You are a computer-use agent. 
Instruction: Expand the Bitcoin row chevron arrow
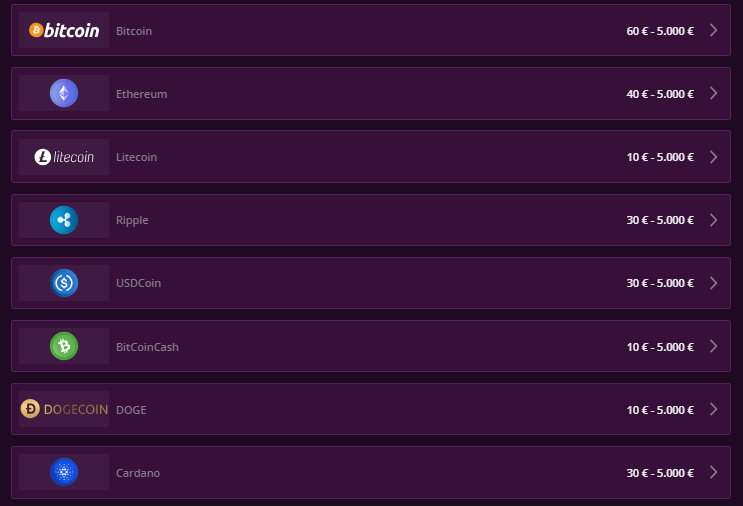[x=714, y=30]
